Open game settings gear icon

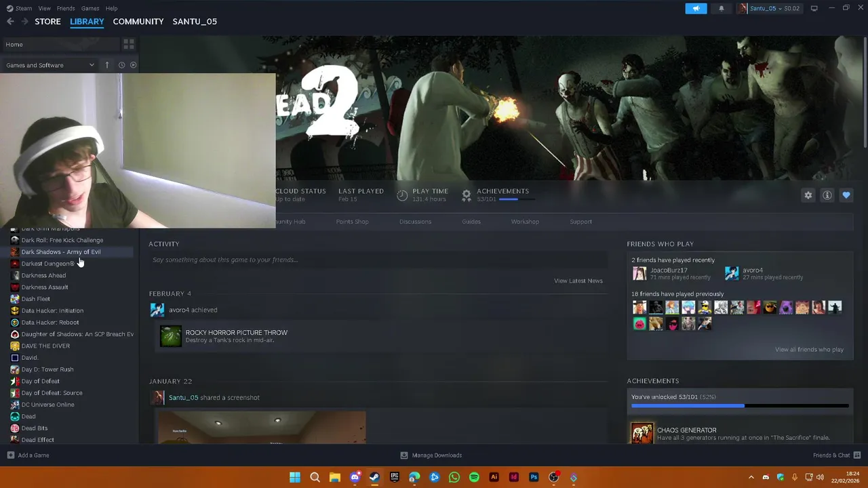(x=808, y=195)
